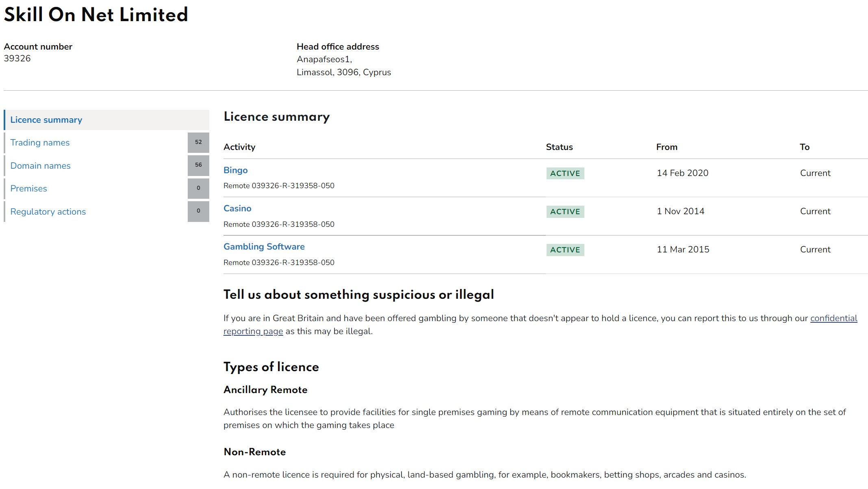Image resolution: width=868 pixels, height=489 pixels.
Task: Click the Head office address label
Action: click(x=338, y=47)
